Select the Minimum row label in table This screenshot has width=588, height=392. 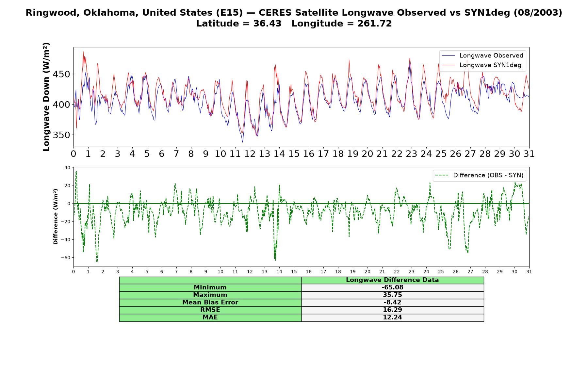click(210, 287)
